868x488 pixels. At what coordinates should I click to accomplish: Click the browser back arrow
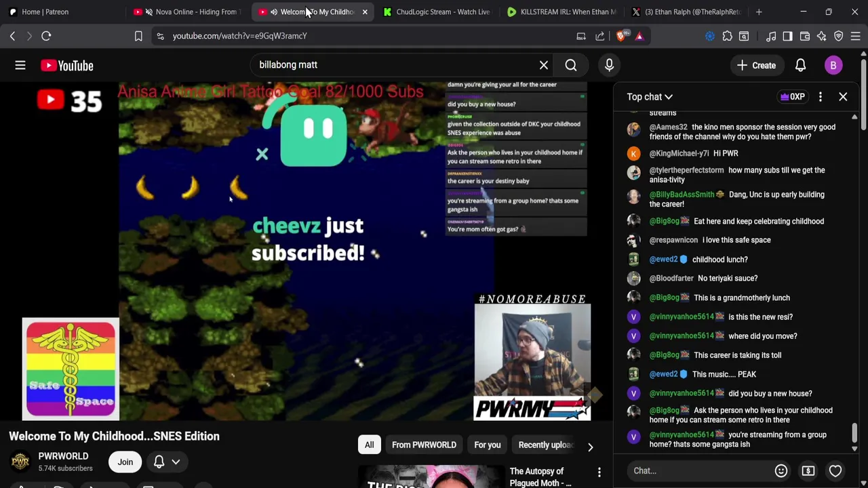[12, 36]
